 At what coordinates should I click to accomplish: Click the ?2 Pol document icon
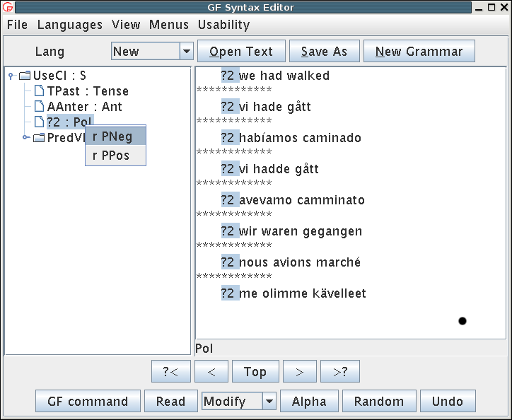40,122
